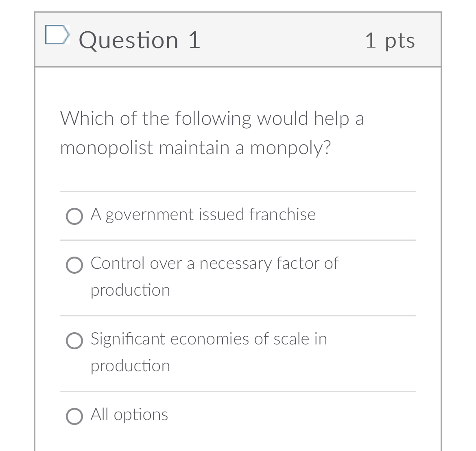Choose 'Control over a necessary factor of production'
This screenshot has height=451, width=476.
(74, 265)
